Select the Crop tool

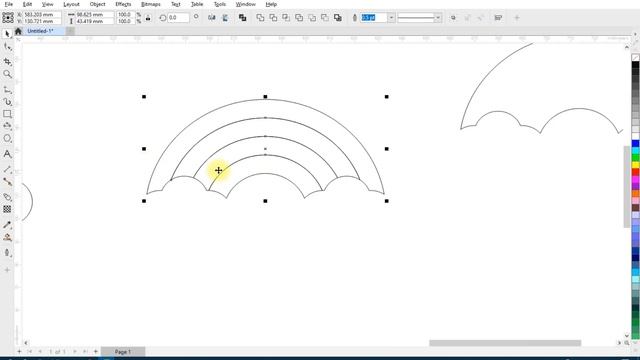tap(7, 61)
